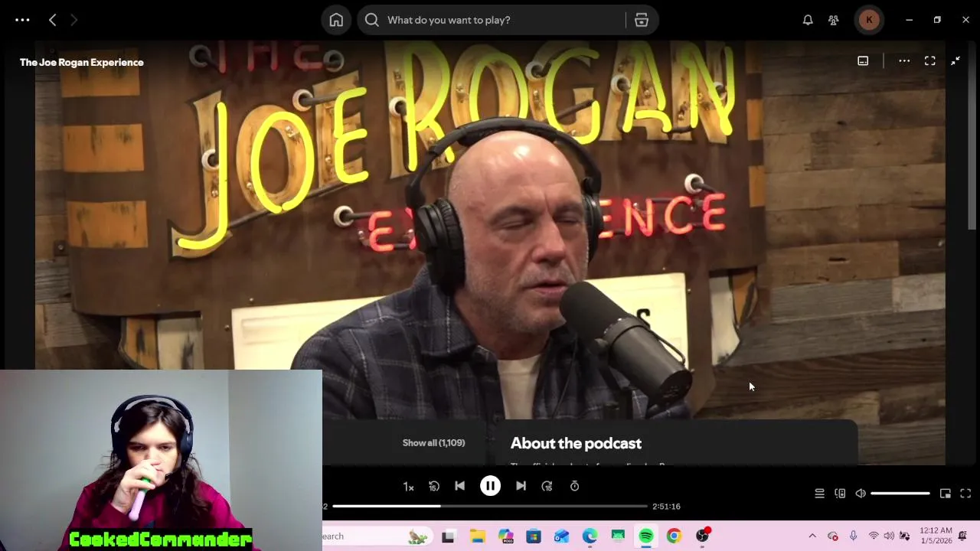The width and height of the screenshot is (980, 551).
Task: Mute the Spotify volume
Action: point(861,494)
